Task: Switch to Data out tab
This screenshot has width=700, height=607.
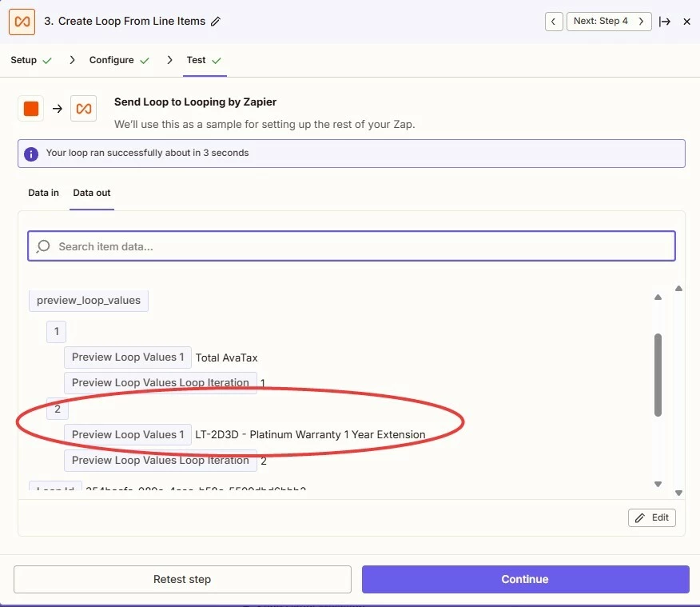Action: click(x=92, y=193)
